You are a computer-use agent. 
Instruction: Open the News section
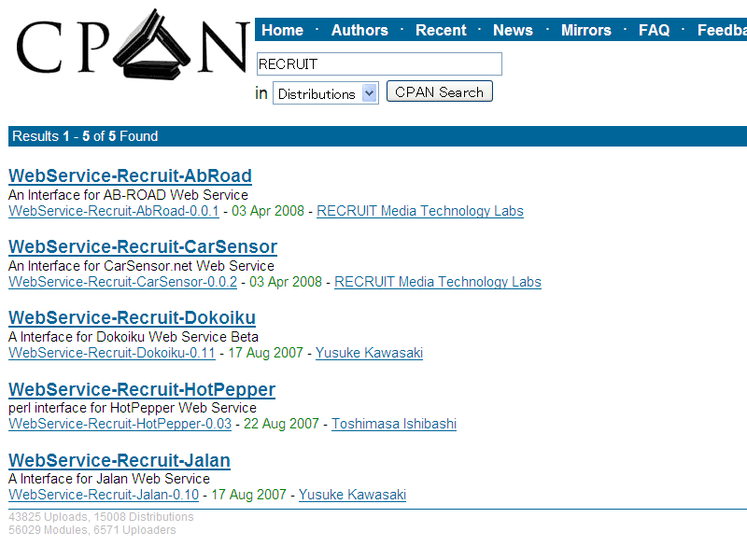pos(513,30)
